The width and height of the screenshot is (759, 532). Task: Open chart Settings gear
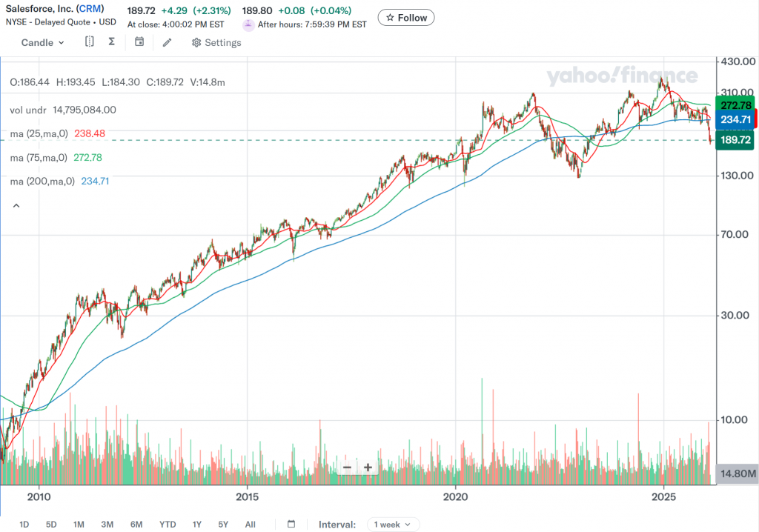pyautogui.click(x=216, y=42)
